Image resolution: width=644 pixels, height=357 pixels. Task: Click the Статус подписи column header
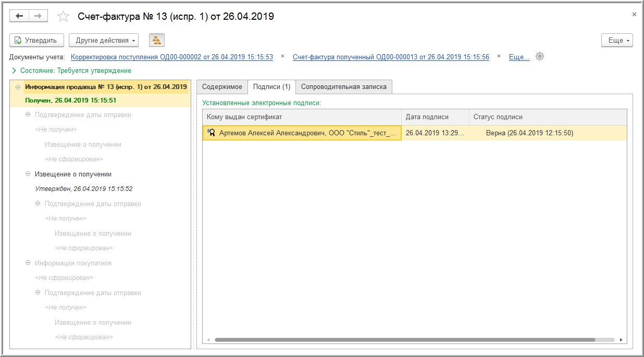pos(548,117)
